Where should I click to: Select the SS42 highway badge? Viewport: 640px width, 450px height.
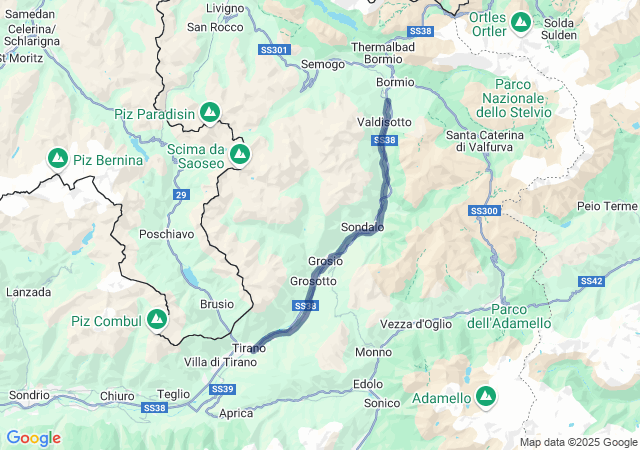[591, 281]
